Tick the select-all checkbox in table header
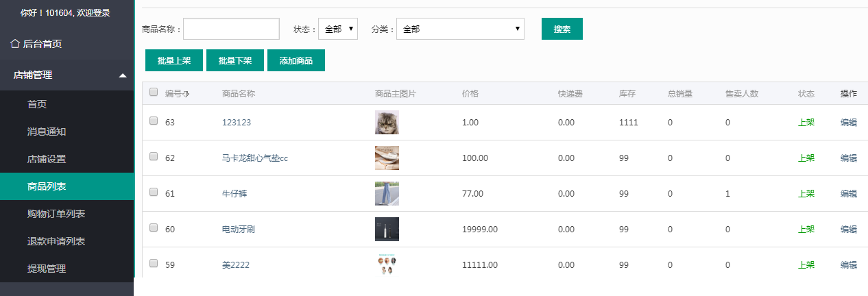The height and width of the screenshot is (296, 868). pos(154,92)
